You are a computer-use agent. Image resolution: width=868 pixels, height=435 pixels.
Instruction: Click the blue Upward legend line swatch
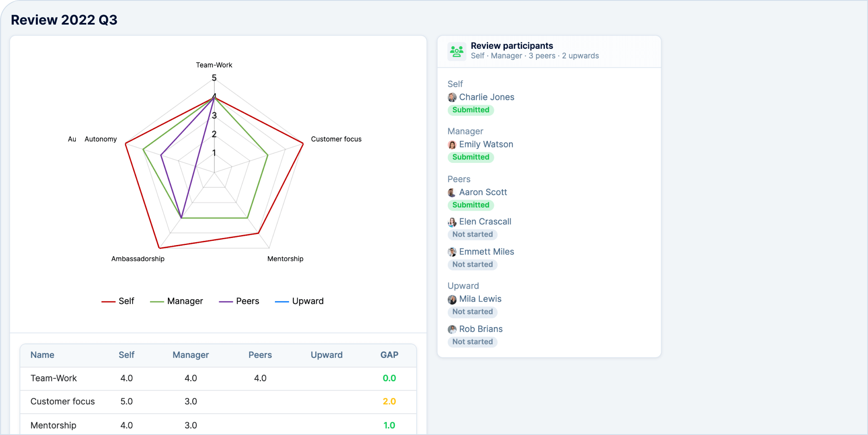pos(282,302)
